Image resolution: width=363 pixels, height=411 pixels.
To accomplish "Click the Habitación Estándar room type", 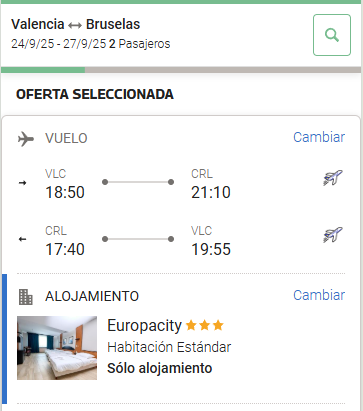I will [169, 347].
